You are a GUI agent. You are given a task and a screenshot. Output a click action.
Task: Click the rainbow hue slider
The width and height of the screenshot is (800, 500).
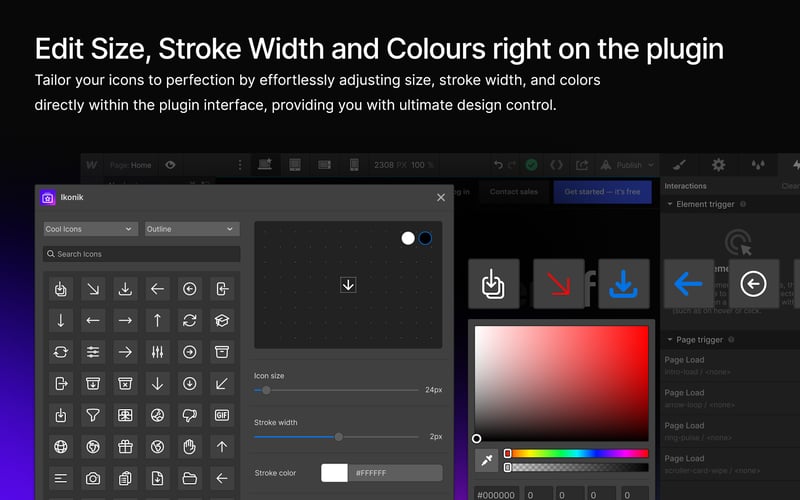[x=577, y=454]
